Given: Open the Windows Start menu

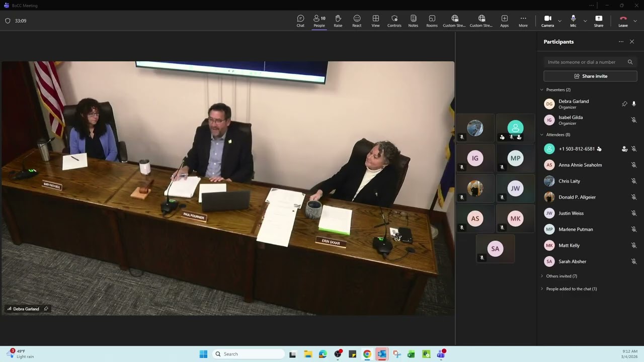Looking at the screenshot, I should (x=203, y=354).
